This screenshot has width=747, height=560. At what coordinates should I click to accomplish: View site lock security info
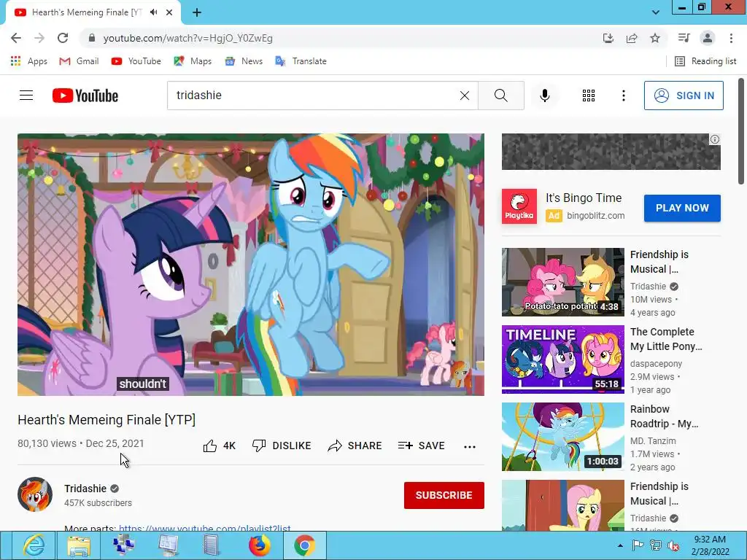[x=92, y=38]
